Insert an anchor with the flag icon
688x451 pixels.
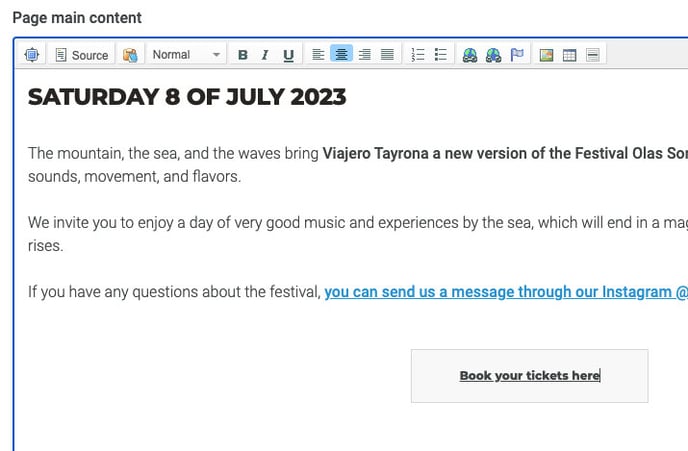pyautogui.click(x=517, y=55)
